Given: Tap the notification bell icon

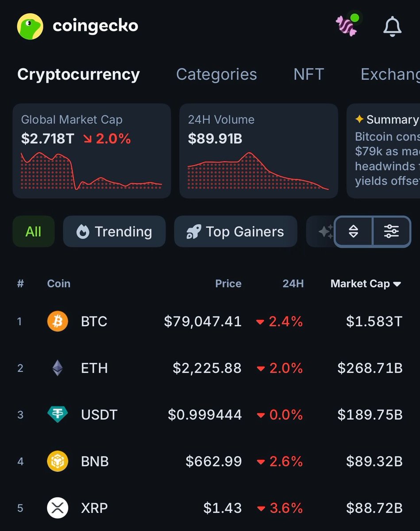Looking at the screenshot, I should [392, 27].
